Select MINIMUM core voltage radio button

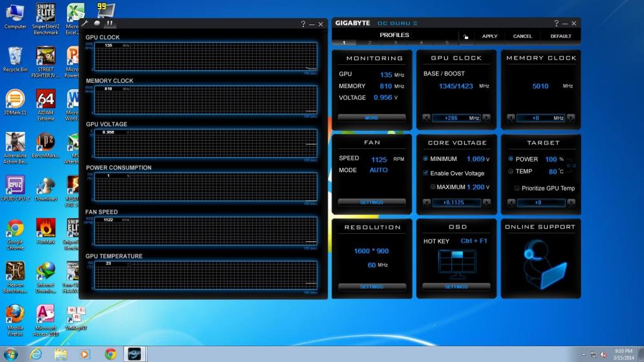(426, 159)
